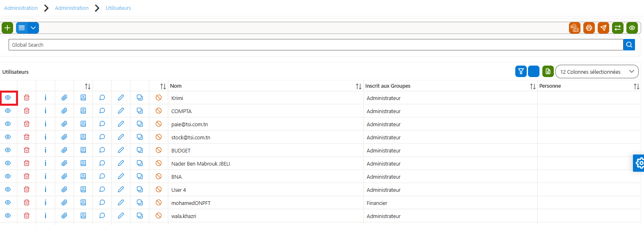View paie@tsi.com.tn user with eye icon

coord(8,124)
